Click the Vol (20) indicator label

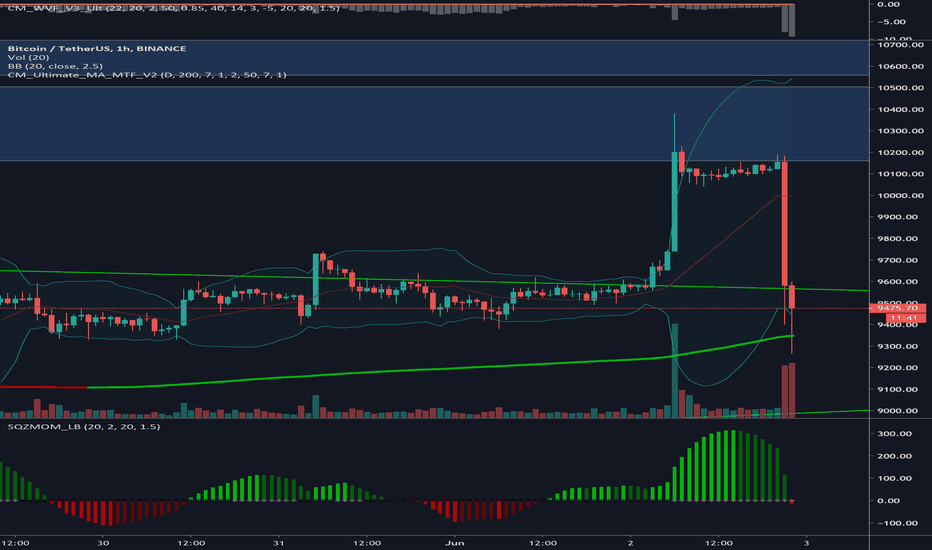[x=28, y=57]
